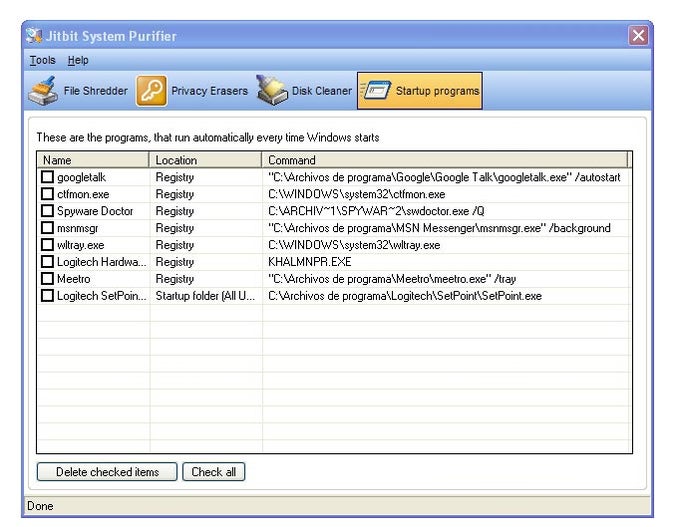The width and height of the screenshot is (680, 527).
Task: Check the msnmsgr checkbox
Action: [47, 228]
